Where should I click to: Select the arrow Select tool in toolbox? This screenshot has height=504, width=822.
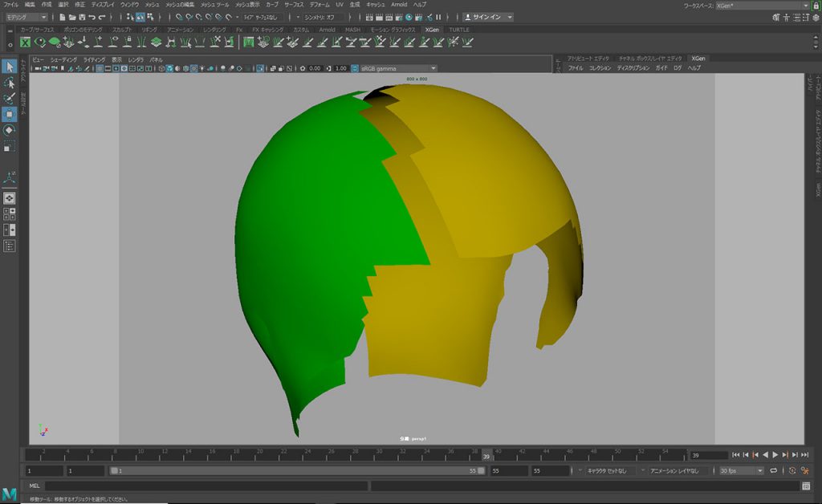9,67
